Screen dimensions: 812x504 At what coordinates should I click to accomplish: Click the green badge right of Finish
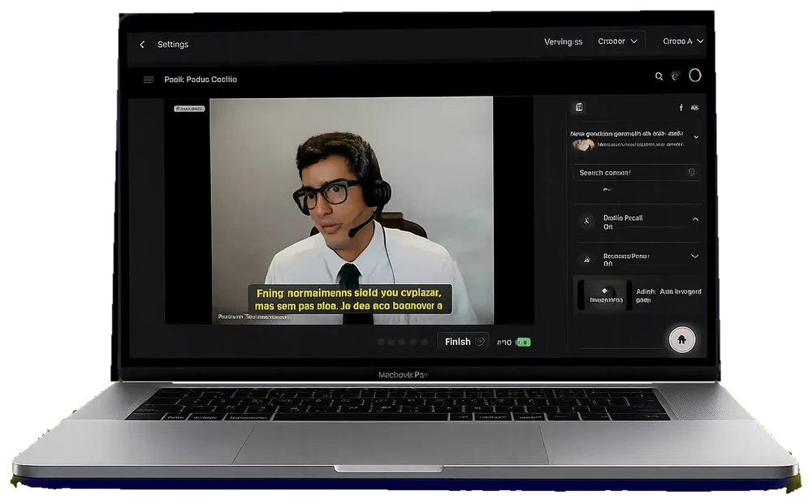coord(523,342)
